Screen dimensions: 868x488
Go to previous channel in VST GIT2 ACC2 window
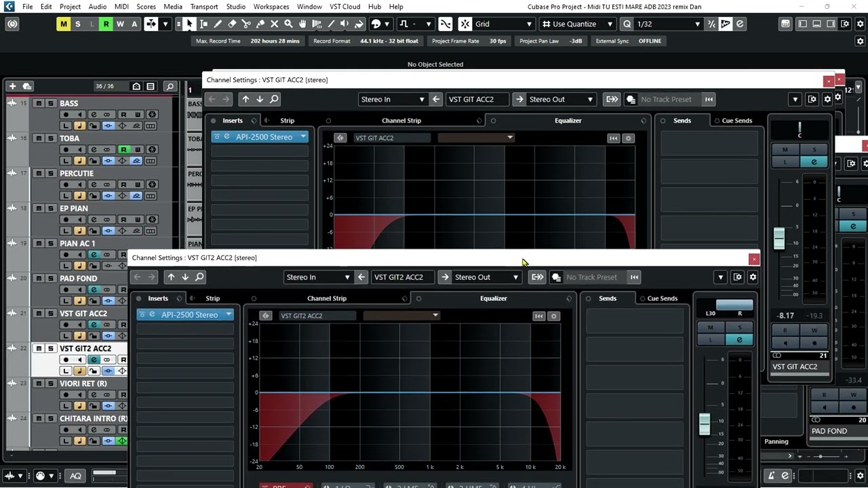coord(171,277)
